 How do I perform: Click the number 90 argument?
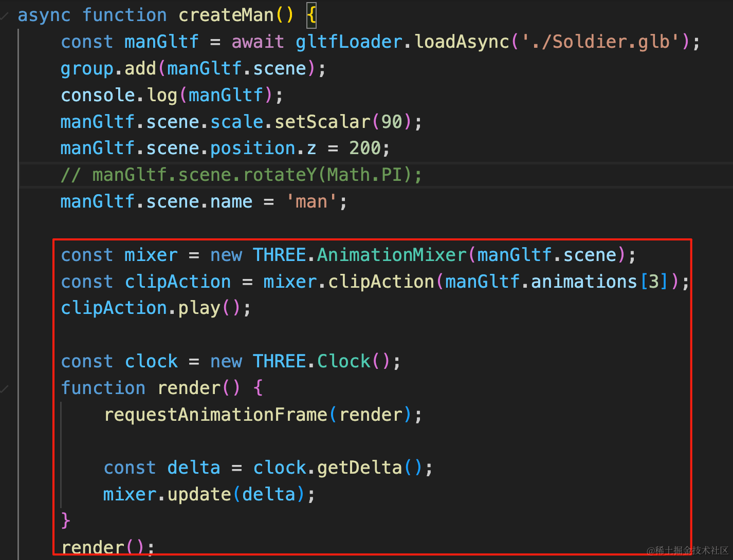tap(392, 122)
